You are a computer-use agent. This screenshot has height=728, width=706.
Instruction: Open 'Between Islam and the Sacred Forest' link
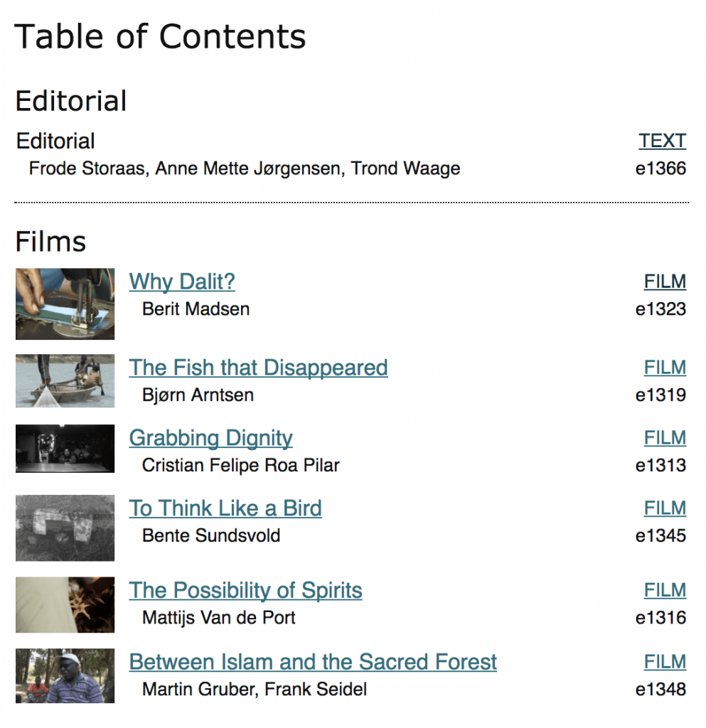point(313,662)
